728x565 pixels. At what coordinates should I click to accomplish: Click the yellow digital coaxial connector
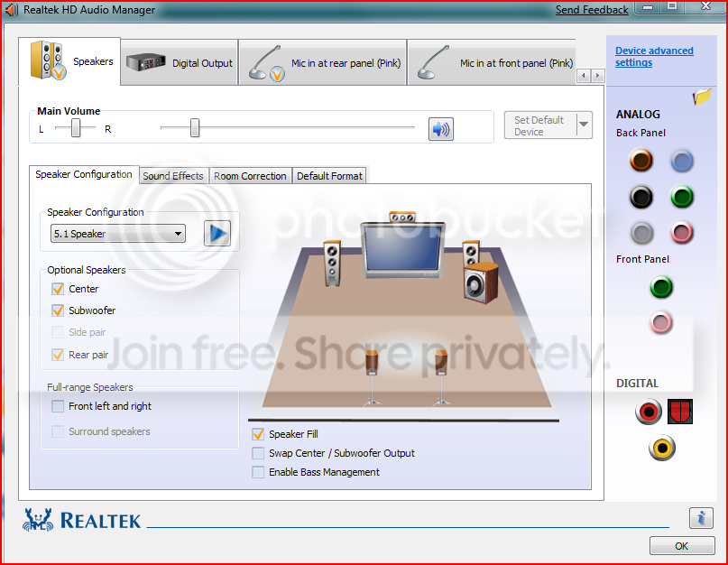click(661, 448)
